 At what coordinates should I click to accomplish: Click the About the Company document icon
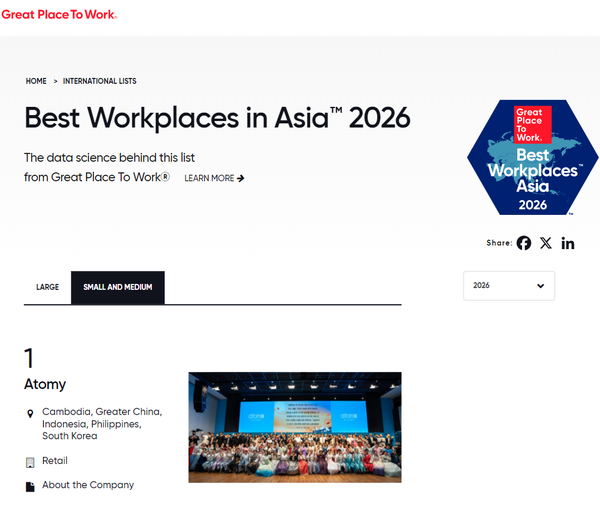[30, 487]
